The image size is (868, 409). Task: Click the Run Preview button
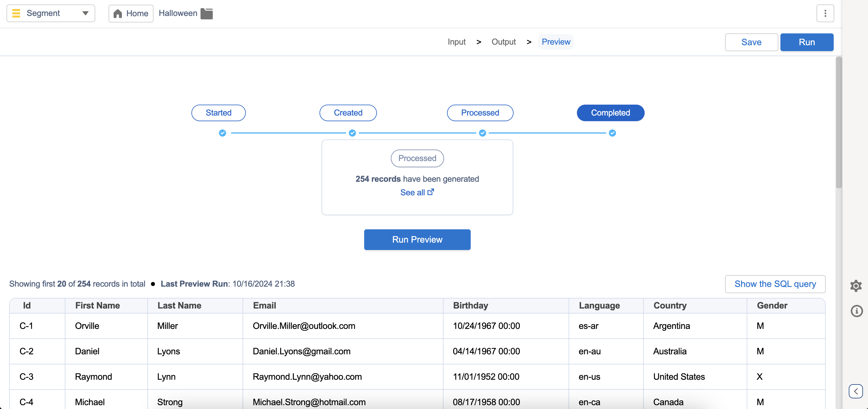coord(417,239)
